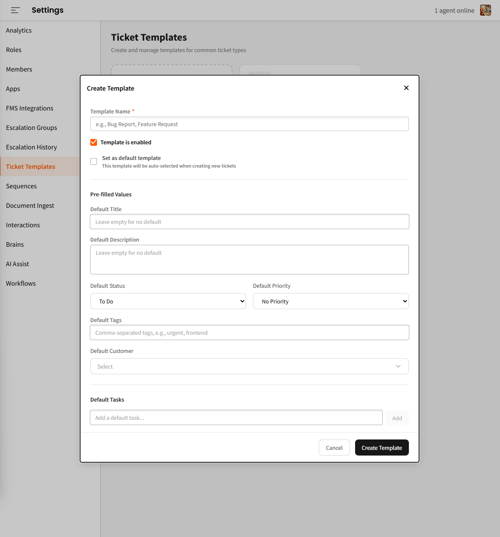Click the Add task button
500x537 pixels.
pyautogui.click(x=397, y=418)
